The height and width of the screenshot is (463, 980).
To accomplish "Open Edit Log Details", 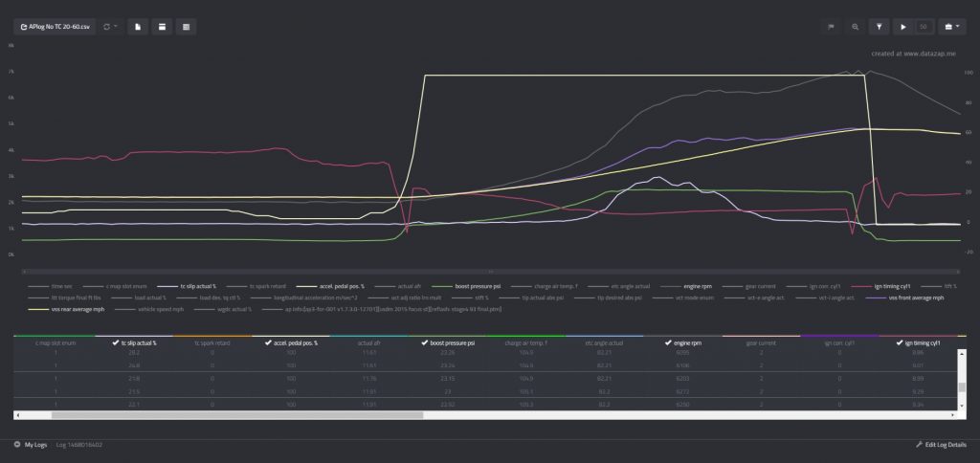I will point(942,445).
